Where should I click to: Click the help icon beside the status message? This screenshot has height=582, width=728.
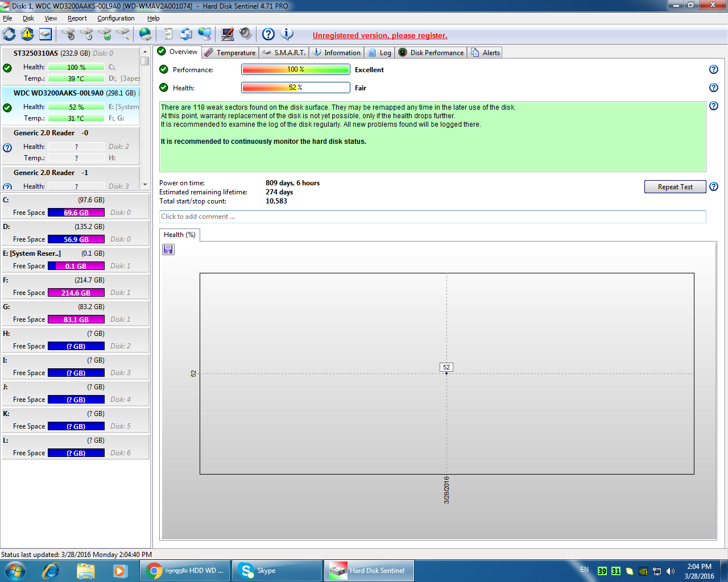tap(714, 106)
